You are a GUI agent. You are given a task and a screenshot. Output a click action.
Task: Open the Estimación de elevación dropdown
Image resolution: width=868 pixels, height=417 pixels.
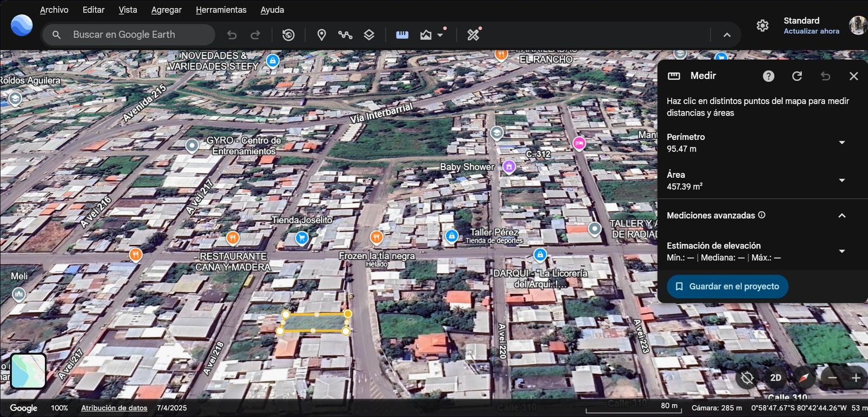(x=842, y=251)
